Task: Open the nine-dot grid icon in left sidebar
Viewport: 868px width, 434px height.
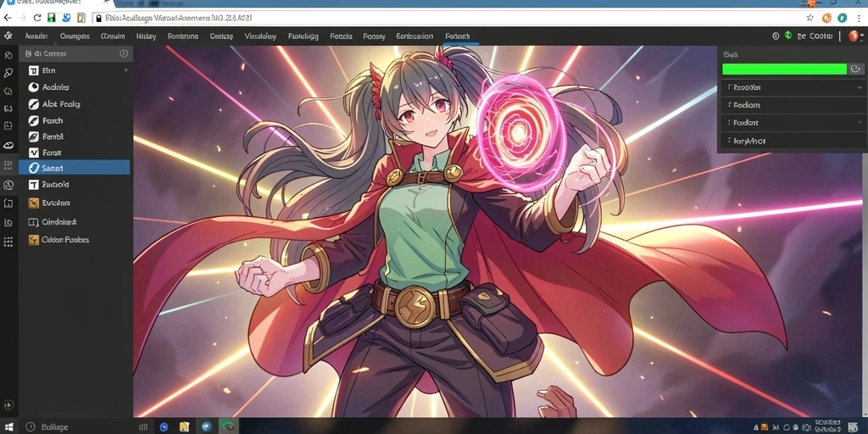Action: [8, 242]
